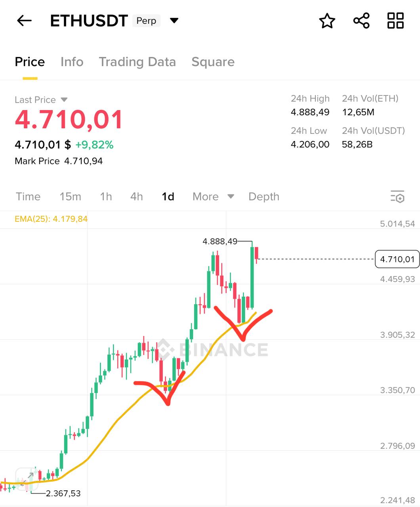Go to the Square tab

(x=213, y=62)
